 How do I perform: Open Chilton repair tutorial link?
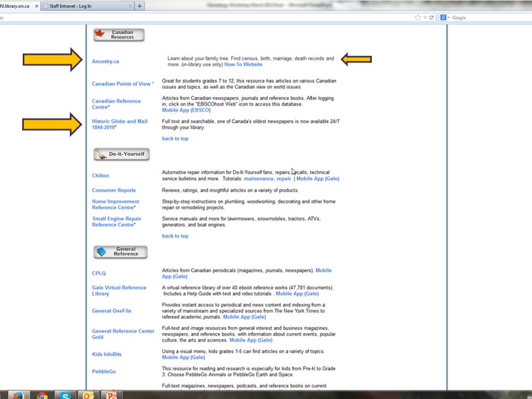(x=284, y=179)
